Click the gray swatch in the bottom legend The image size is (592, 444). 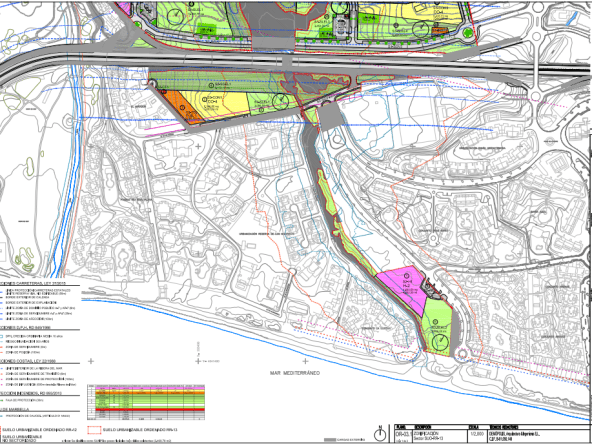pyautogui.click(x=330, y=440)
